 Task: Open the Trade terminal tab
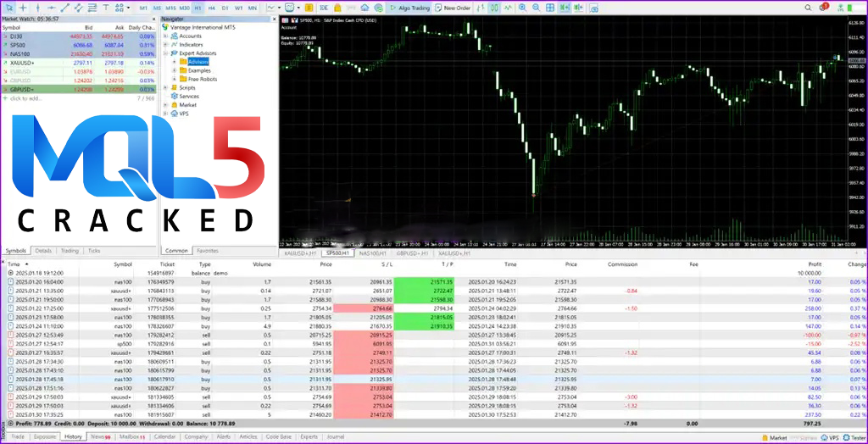(x=18, y=437)
